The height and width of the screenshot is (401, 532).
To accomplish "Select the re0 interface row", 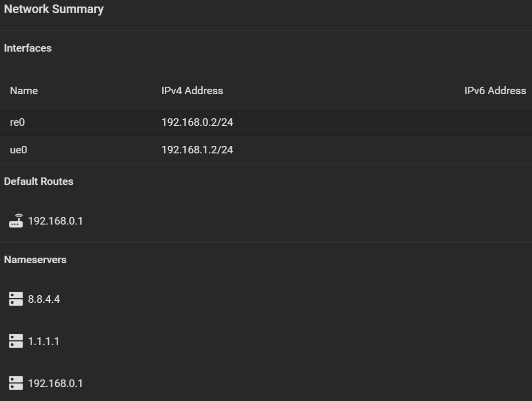I will coord(266,122).
